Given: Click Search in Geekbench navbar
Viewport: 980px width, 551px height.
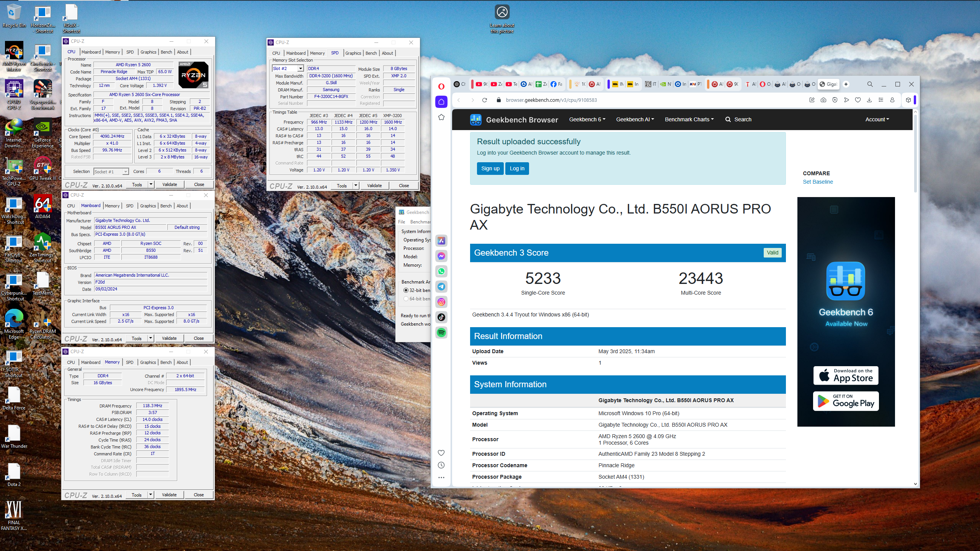Looking at the screenshot, I should point(738,119).
